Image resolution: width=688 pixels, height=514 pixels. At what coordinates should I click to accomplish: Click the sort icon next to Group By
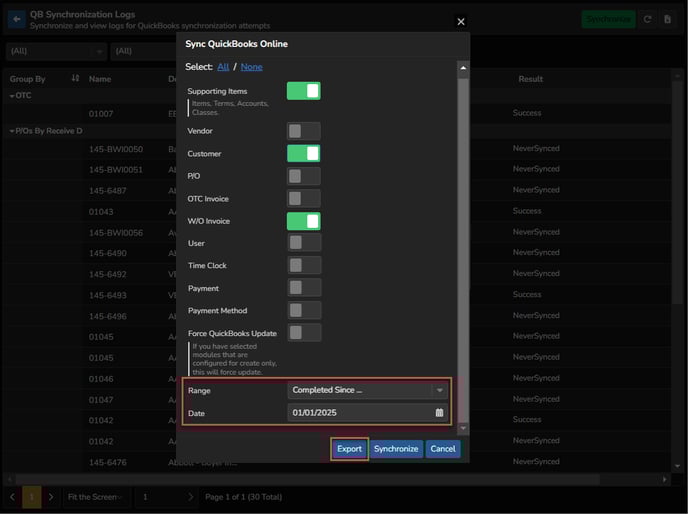75,78
